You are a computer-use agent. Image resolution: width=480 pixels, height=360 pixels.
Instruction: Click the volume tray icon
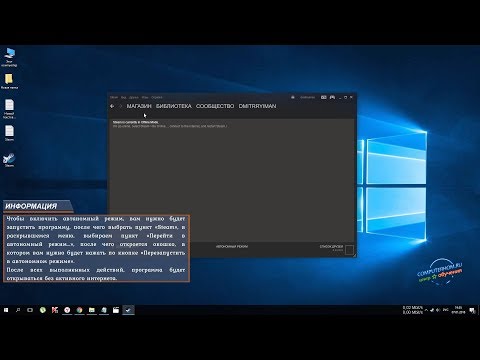[x=438, y=310]
